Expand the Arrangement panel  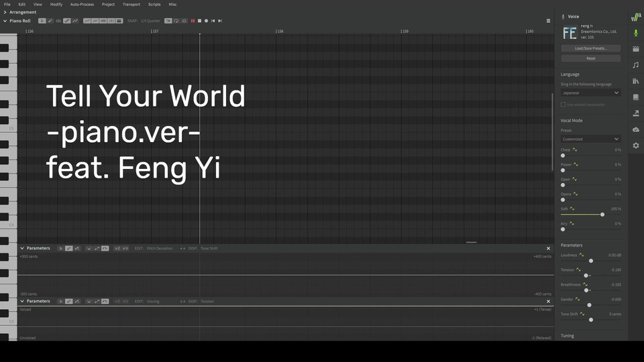5,12
